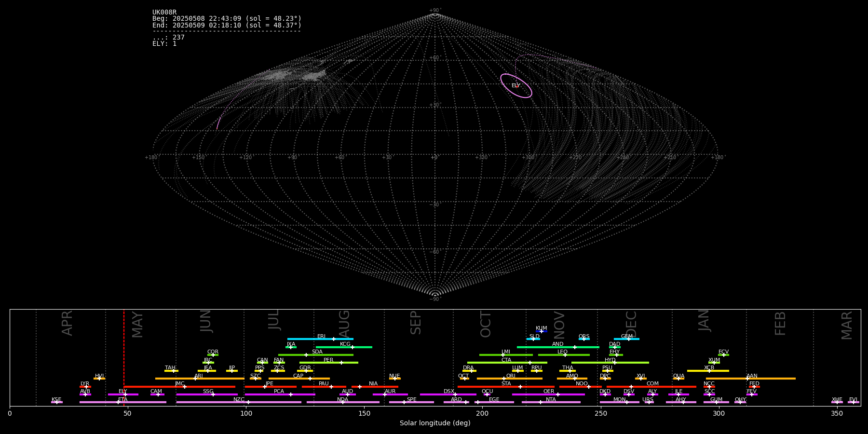868x434 pixels.
Task: Click the red COM activity bar
Action: [652, 387]
